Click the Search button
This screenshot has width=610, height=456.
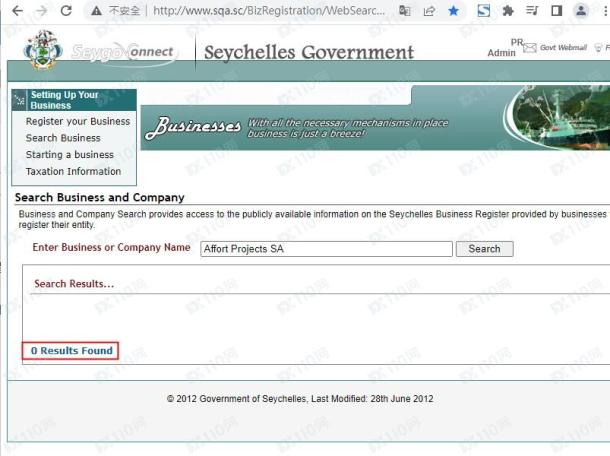coord(484,249)
